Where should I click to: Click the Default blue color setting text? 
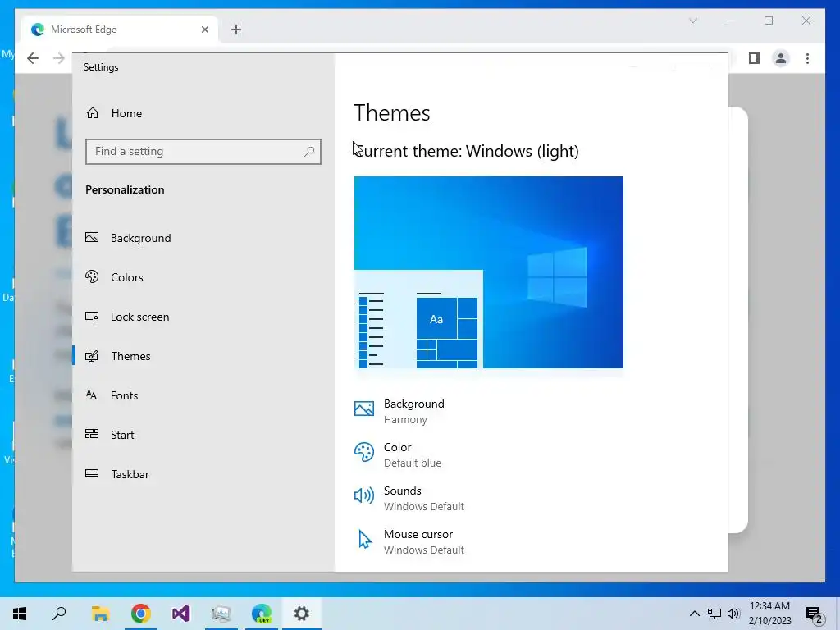pyautogui.click(x=413, y=463)
